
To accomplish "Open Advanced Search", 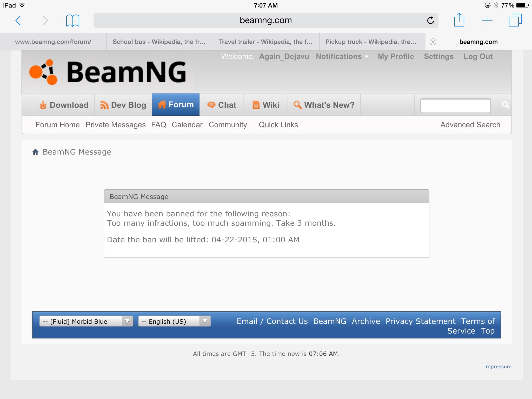I will [470, 125].
